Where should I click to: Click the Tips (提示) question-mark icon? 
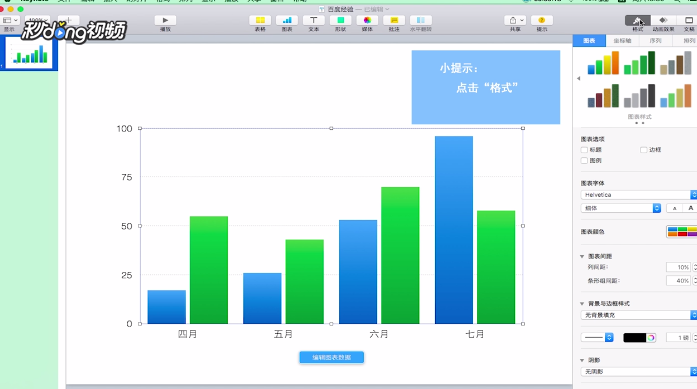tap(542, 20)
